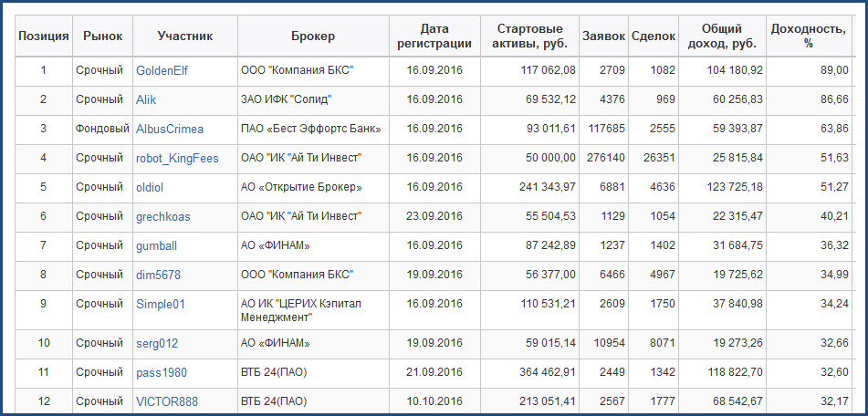
Task: Click gumball participant link
Action: click(x=156, y=246)
